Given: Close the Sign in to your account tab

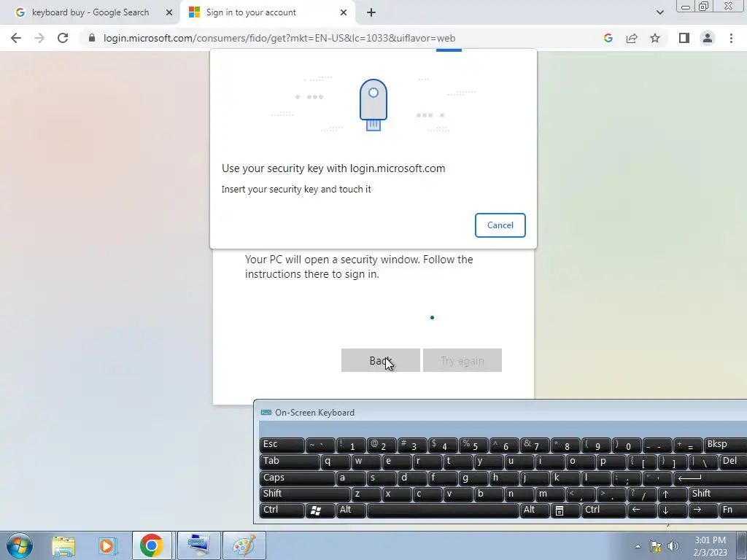Looking at the screenshot, I should (344, 12).
